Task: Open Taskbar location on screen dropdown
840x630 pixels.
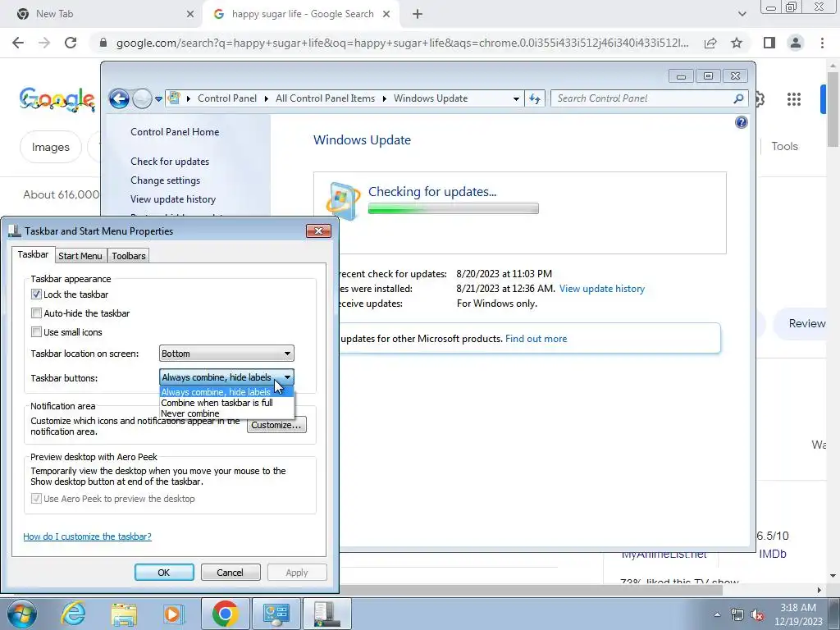Action: point(226,354)
